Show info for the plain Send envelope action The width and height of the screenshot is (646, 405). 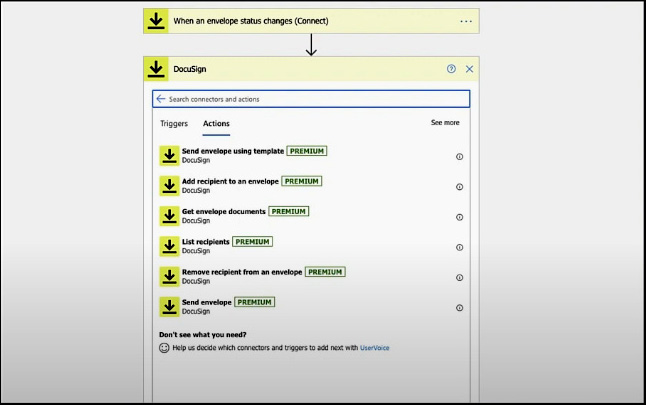[x=459, y=308]
